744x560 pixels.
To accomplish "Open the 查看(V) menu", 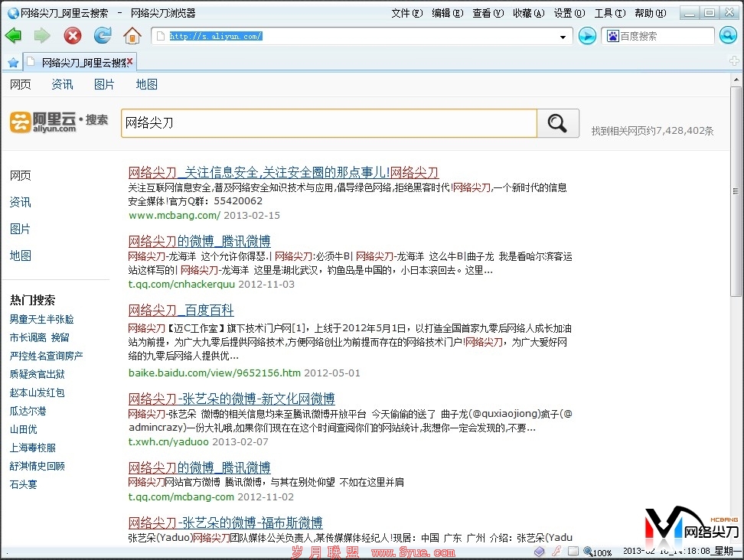I will click(x=488, y=13).
